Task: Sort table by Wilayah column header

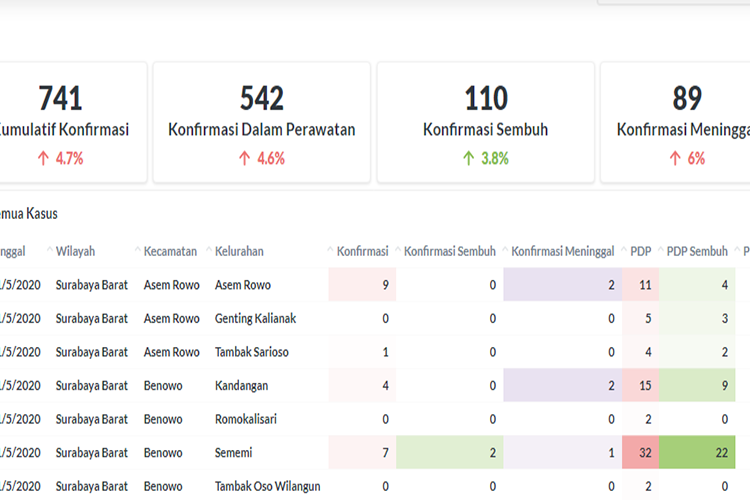Action: (75, 251)
